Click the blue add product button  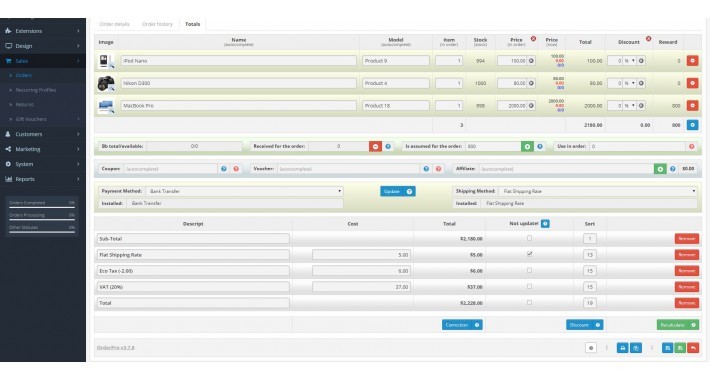(692, 125)
